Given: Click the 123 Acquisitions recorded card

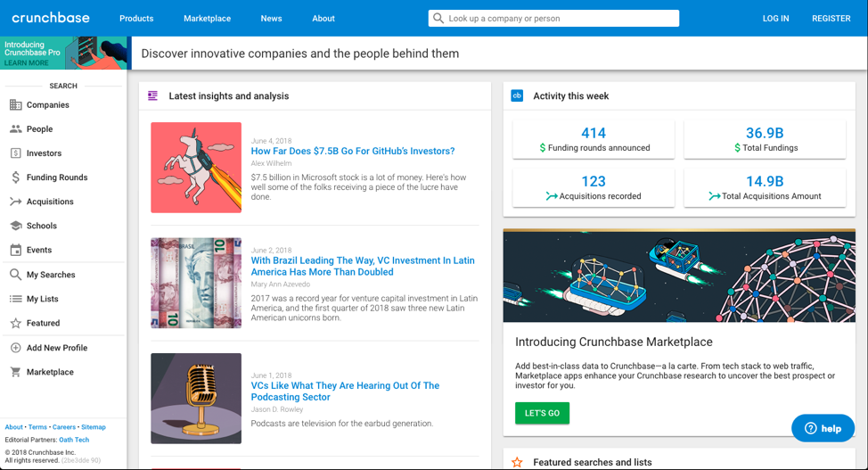Looking at the screenshot, I should pyautogui.click(x=594, y=188).
